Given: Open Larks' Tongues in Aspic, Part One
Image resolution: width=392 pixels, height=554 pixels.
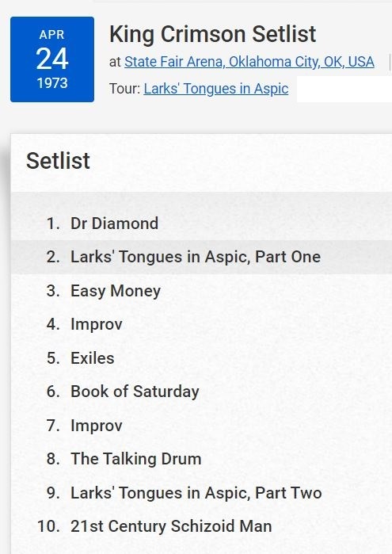Looking at the screenshot, I should [x=196, y=257].
